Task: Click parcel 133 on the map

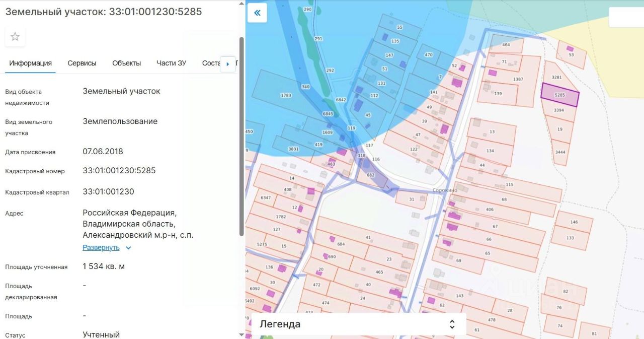Action: tap(570, 238)
